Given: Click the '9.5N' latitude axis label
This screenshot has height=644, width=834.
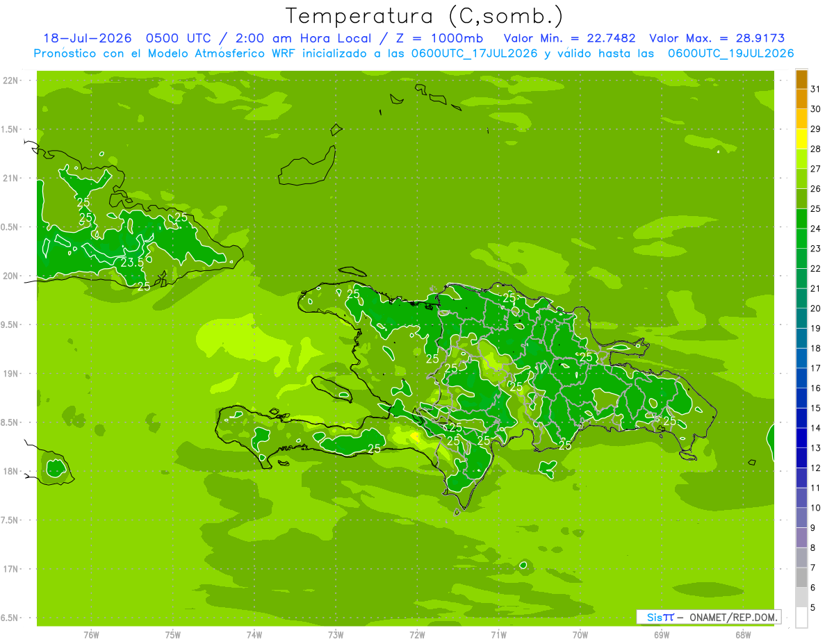Looking at the screenshot, I should tap(10, 324).
